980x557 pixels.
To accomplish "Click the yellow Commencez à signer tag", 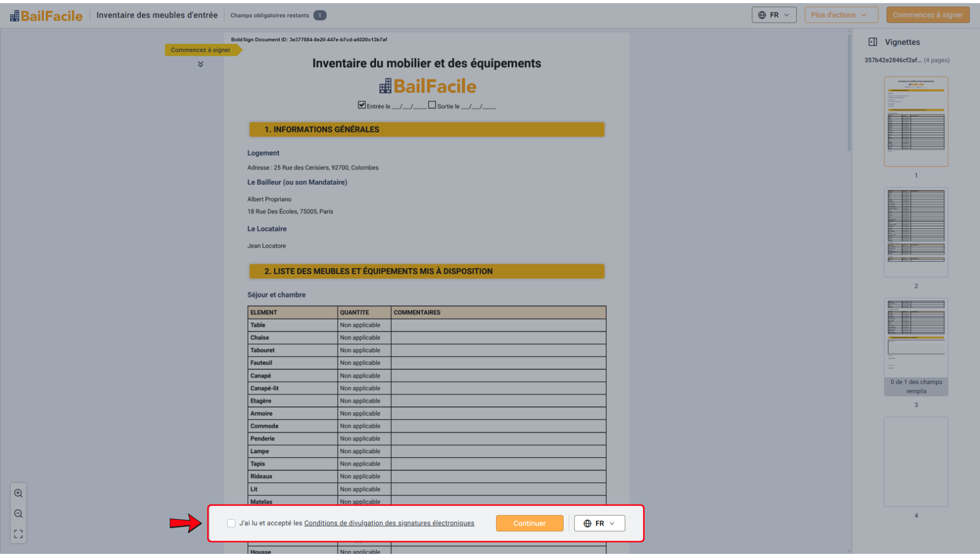I will click(203, 50).
